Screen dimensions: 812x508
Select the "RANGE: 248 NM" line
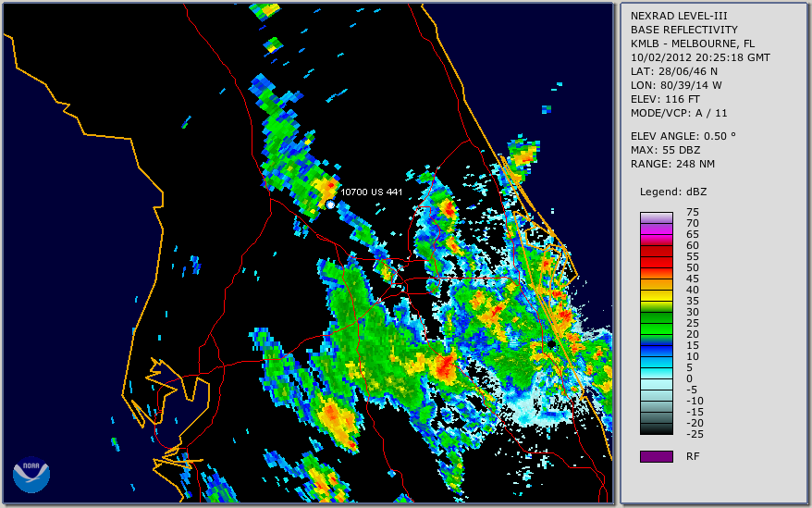point(672,165)
